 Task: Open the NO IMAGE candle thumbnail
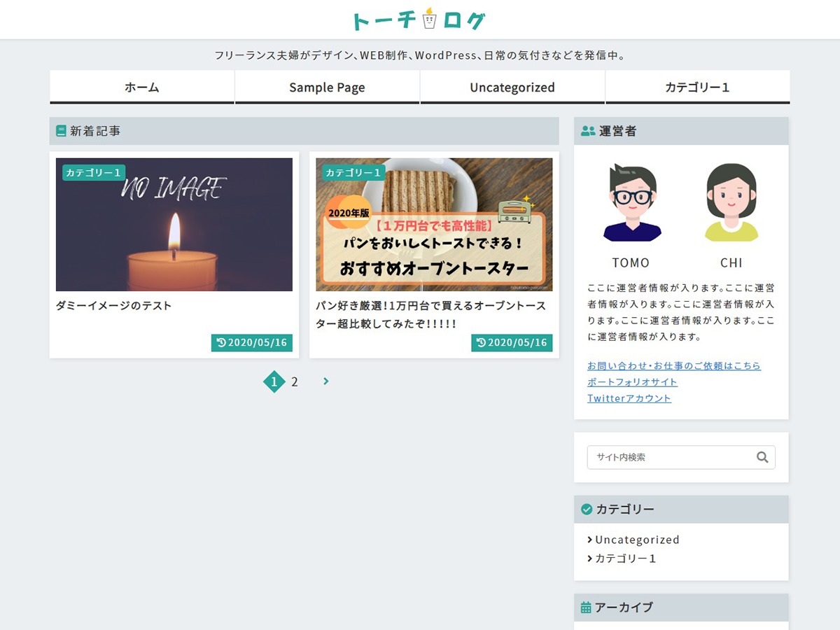pos(174,224)
